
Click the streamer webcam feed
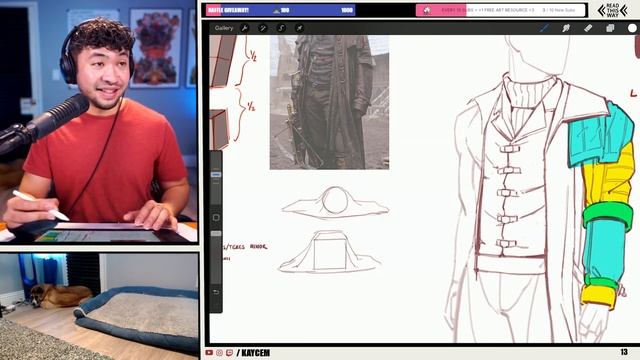pyautogui.click(x=98, y=121)
